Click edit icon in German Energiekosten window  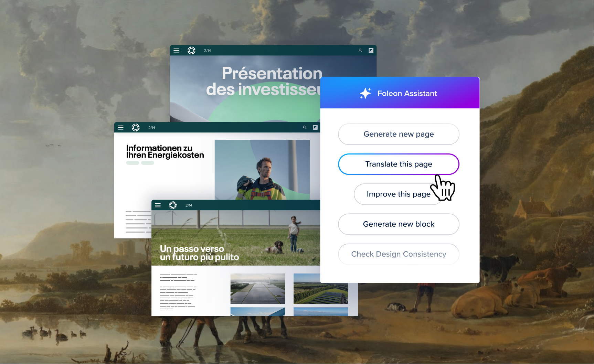point(315,127)
